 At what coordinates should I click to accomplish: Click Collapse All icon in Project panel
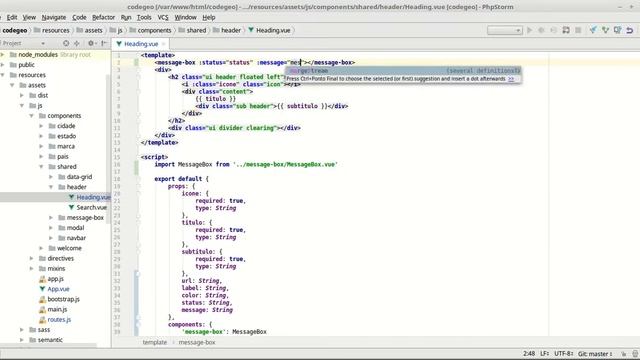tap(77, 43)
